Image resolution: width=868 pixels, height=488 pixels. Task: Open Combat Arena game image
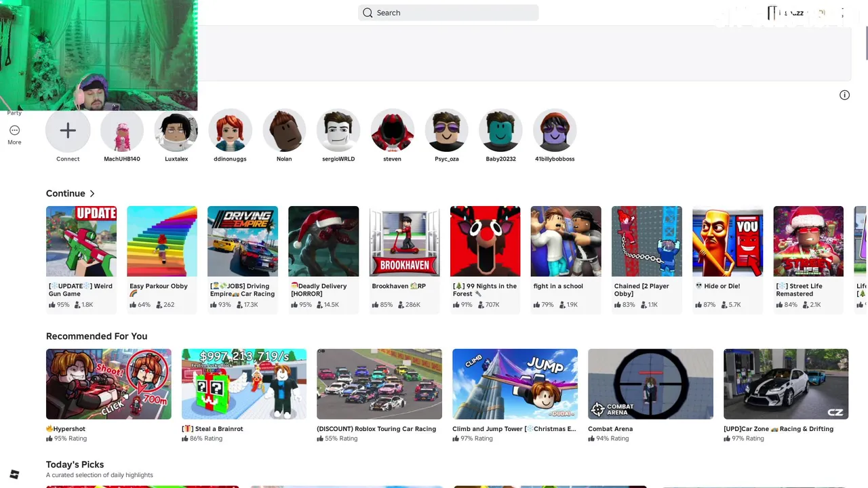point(650,384)
